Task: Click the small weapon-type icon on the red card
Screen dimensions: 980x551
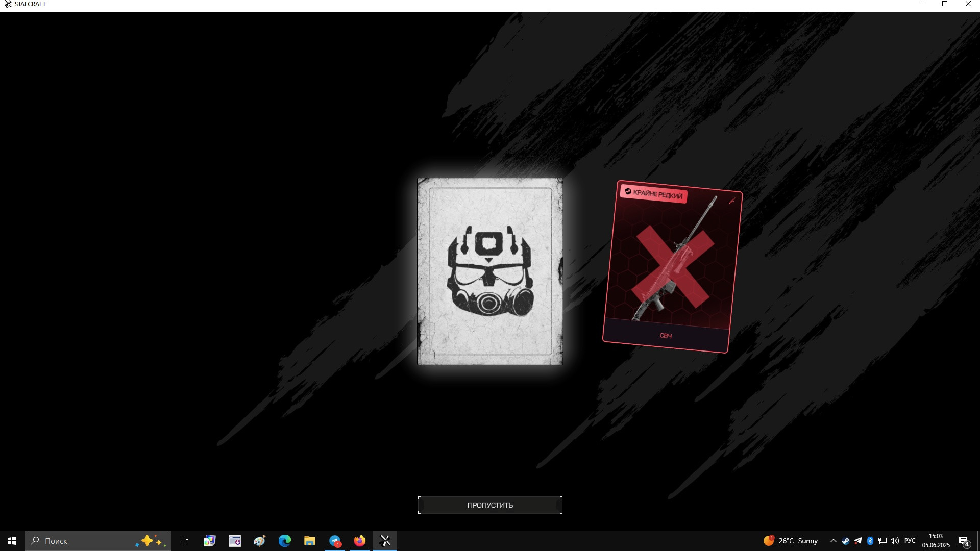Action: (x=731, y=201)
